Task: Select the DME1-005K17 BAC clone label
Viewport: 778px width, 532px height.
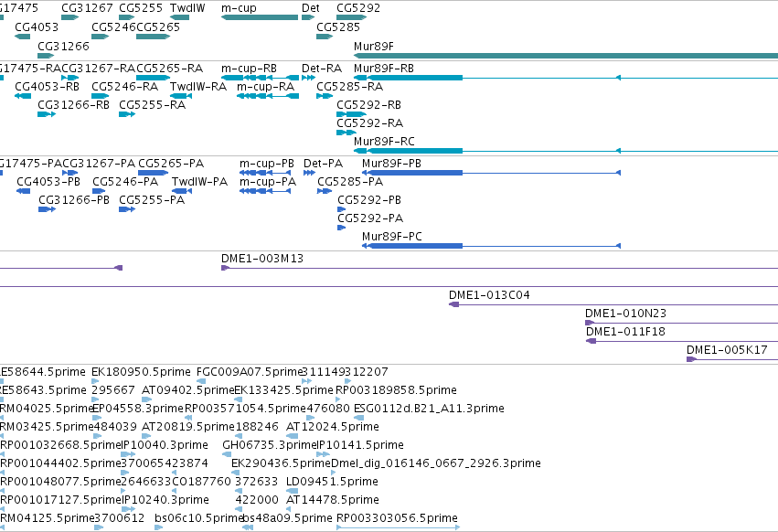Action: coord(727,350)
